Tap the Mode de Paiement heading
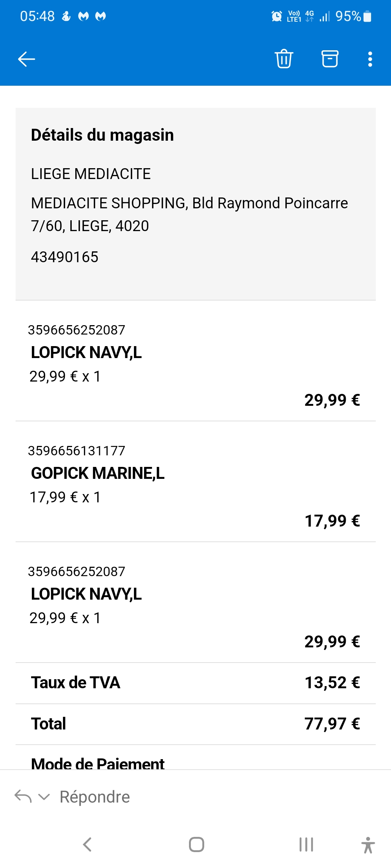The height and width of the screenshot is (868, 391). (98, 763)
